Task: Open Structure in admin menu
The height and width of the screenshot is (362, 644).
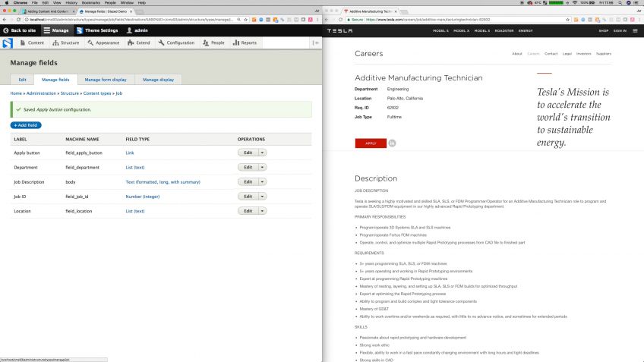Action: (66, 42)
